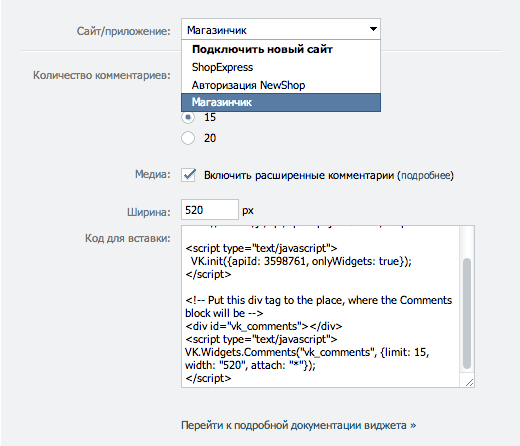Viewport: 520px width, 446px height.
Task: Click the textarea resize handle corner
Action: [469, 382]
